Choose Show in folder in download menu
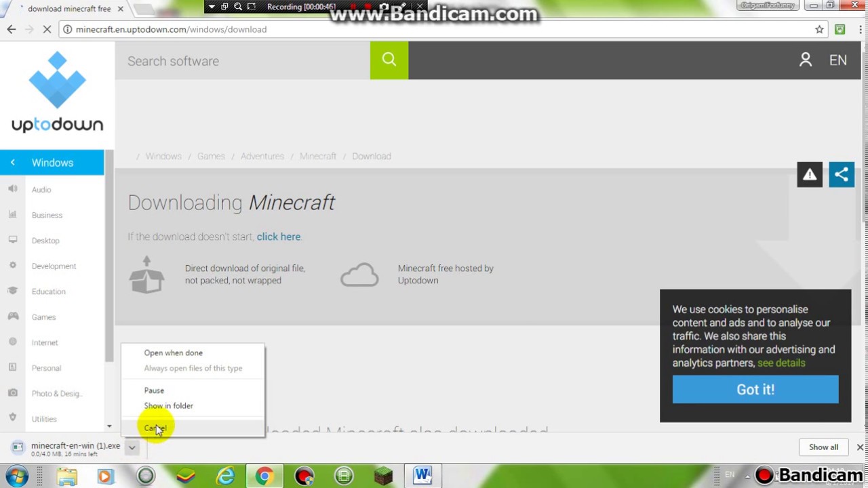This screenshot has height=488, width=868. (x=168, y=405)
